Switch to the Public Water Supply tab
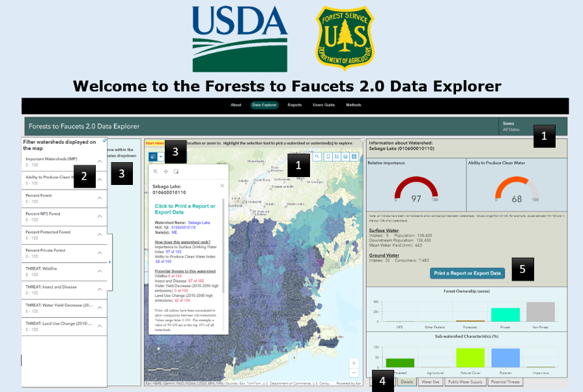The image size is (583, 392). (465, 382)
